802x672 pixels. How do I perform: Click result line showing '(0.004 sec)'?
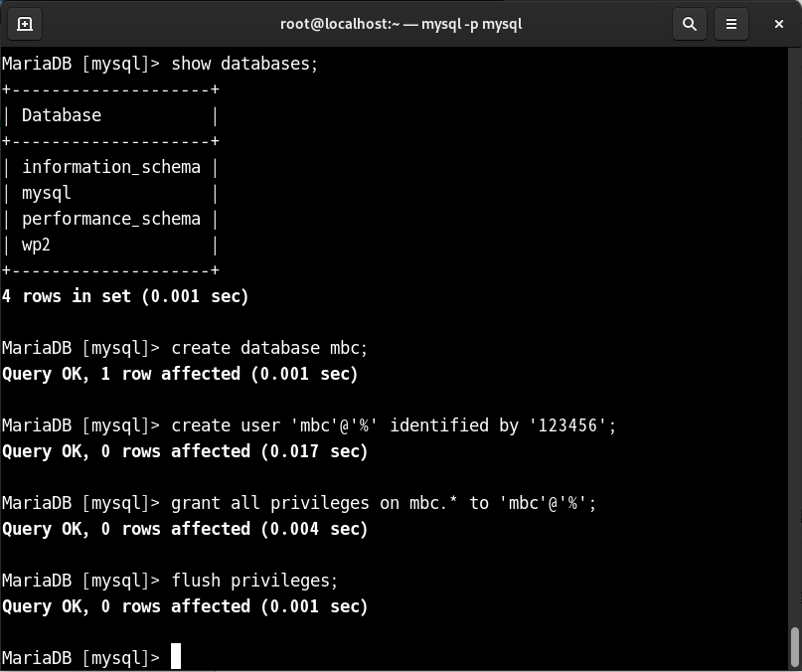tap(185, 529)
